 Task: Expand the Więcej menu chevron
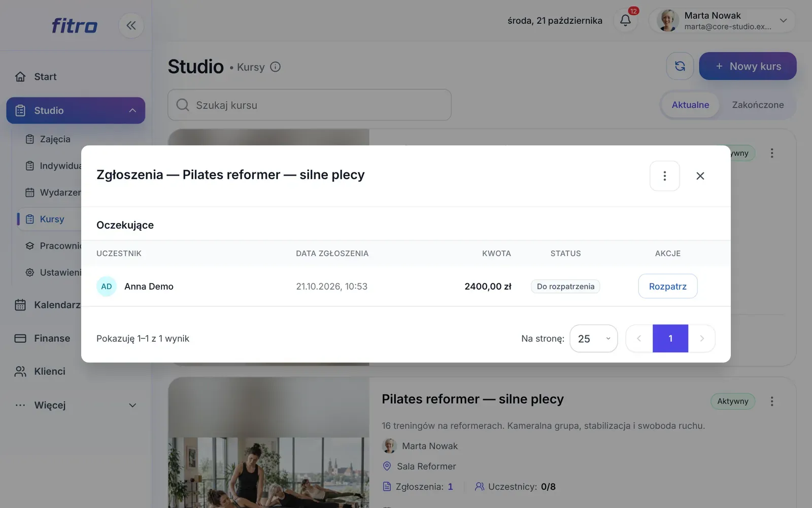[x=132, y=405]
